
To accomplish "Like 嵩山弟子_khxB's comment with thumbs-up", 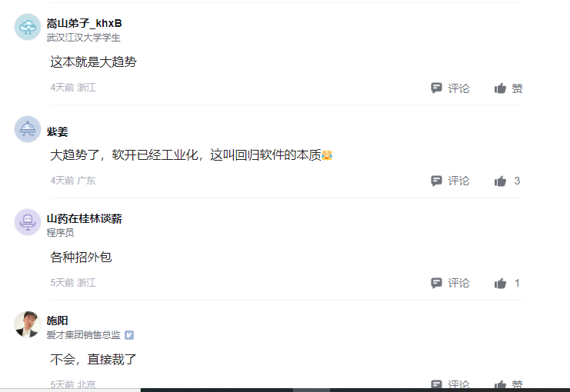I will pyautogui.click(x=500, y=88).
